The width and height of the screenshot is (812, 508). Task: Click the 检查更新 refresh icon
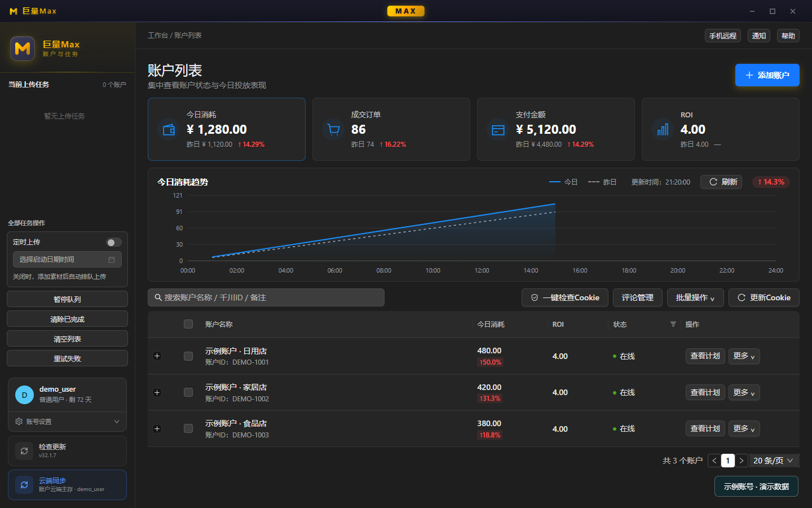click(x=24, y=451)
